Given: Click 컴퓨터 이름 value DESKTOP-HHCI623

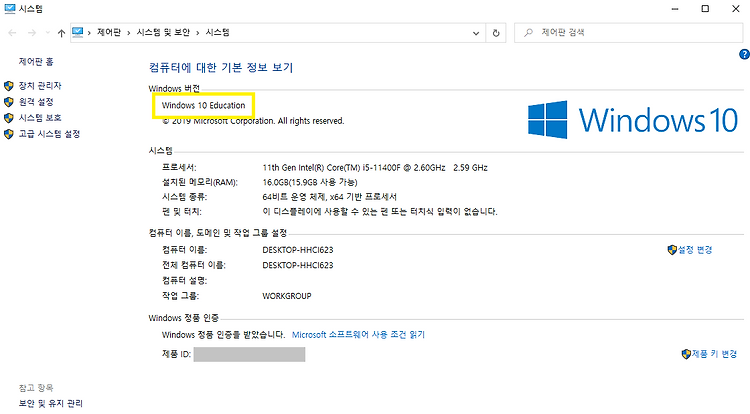Looking at the screenshot, I should [x=298, y=250].
